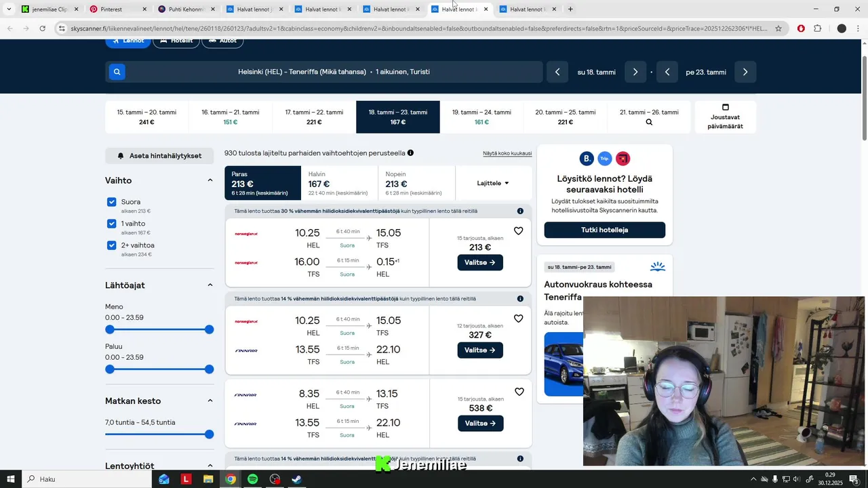Click search icon for 21. tammi – 26. tammi
868x488 pixels.
pos(649,123)
